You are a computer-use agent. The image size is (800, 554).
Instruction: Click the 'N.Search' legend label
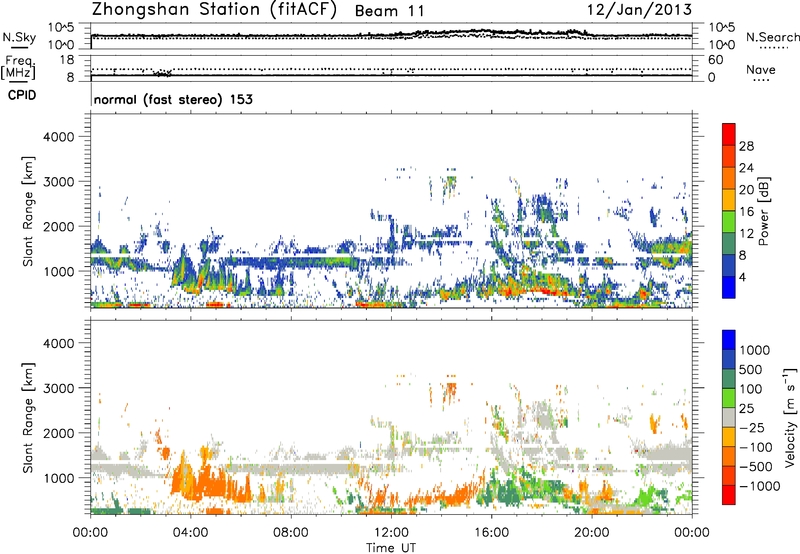click(x=772, y=37)
